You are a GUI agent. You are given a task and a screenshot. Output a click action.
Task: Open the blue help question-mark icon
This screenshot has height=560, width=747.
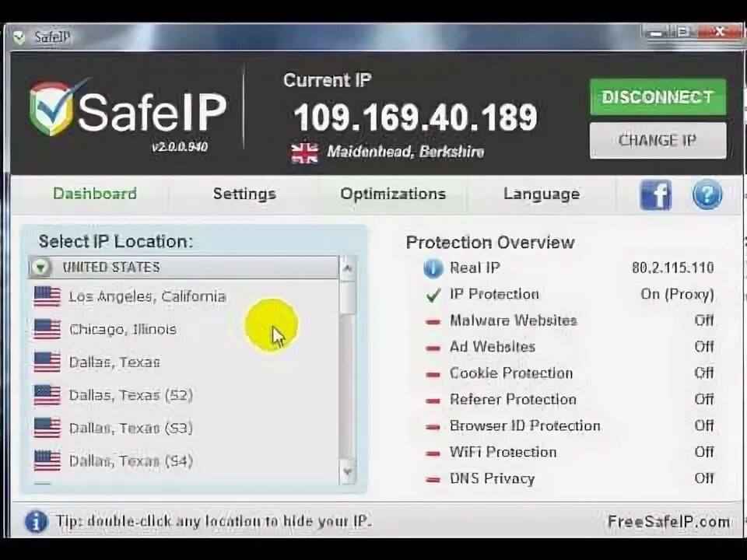pyautogui.click(x=707, y=194)
